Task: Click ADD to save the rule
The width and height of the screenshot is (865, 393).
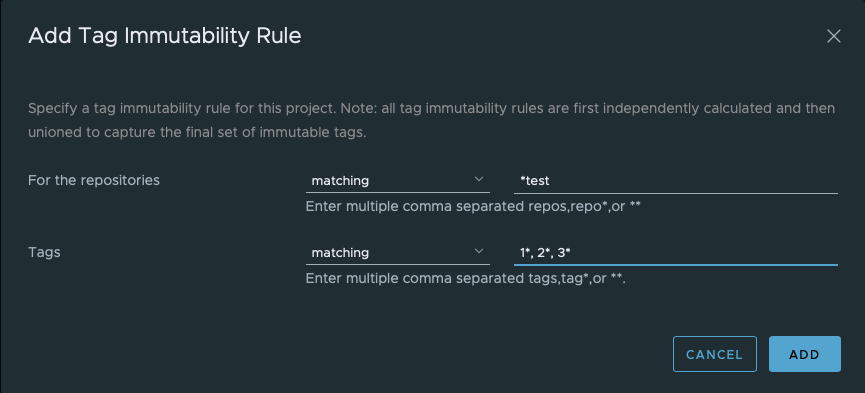Action: 805,354
